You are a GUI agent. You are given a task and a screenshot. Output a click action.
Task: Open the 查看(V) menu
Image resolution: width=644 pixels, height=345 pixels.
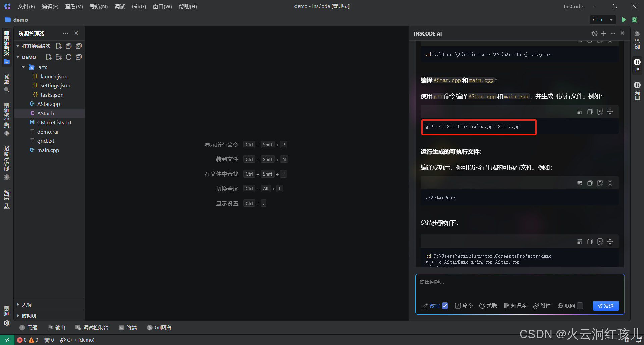[x=74, y=6]
